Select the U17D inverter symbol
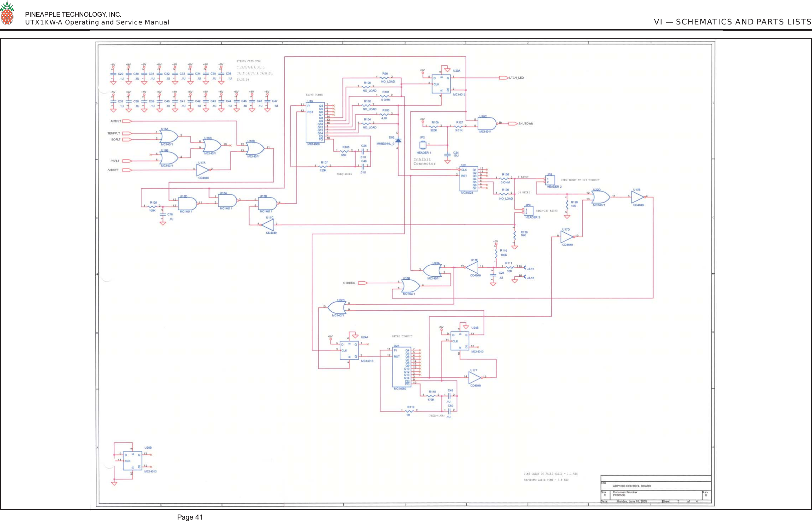The image size is (812, 521). pyautogui.click(x=567, y=237)
